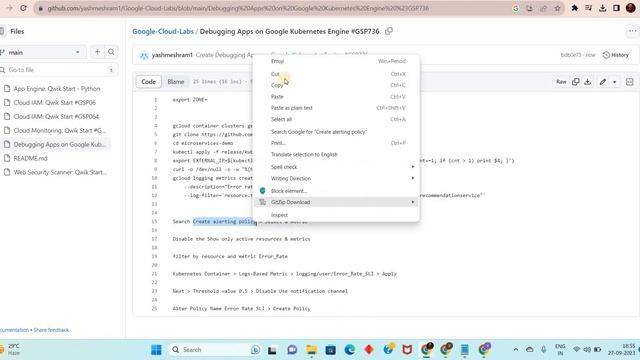
Task: Open Microsoft Store from taskbar
Action: [x=331, y=350]
